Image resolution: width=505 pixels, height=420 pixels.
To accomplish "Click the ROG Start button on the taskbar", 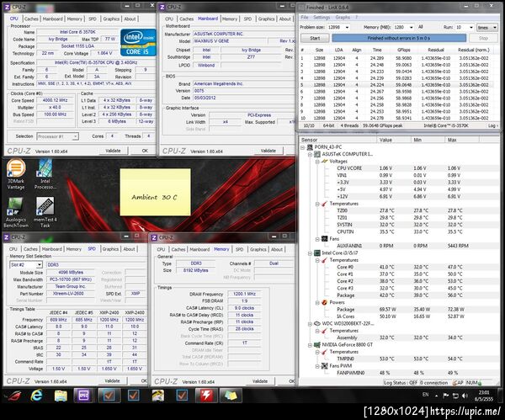I will [x=13, y=396].
